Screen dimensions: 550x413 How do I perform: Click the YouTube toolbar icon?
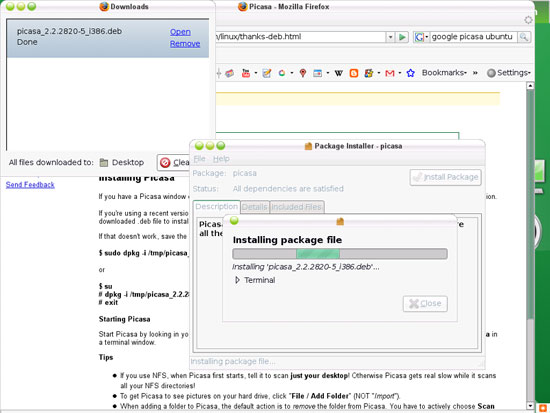(x=246, y=73)
